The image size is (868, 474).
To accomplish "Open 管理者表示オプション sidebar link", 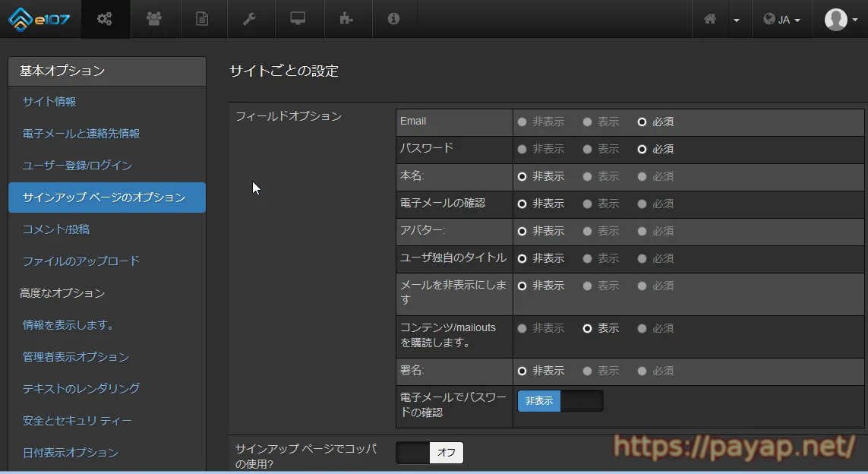I will (76, 356).
